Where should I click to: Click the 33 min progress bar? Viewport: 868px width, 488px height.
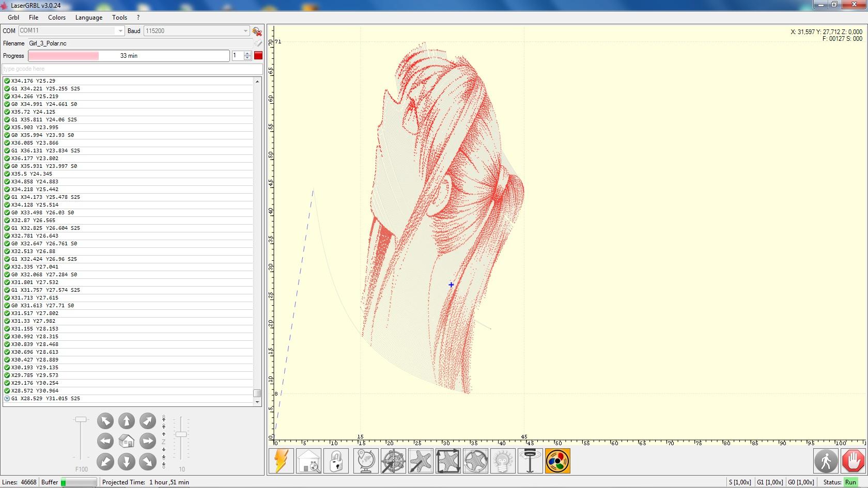click(x=129, y=56)
